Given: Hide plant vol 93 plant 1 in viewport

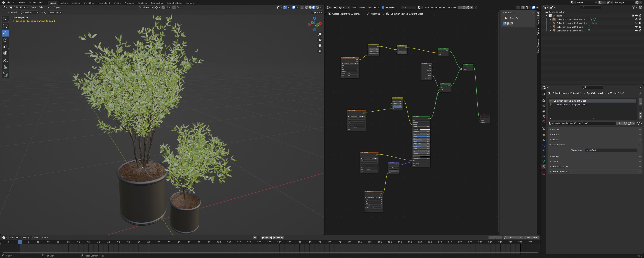Looking at the screenshot, I should coord(636,19).
